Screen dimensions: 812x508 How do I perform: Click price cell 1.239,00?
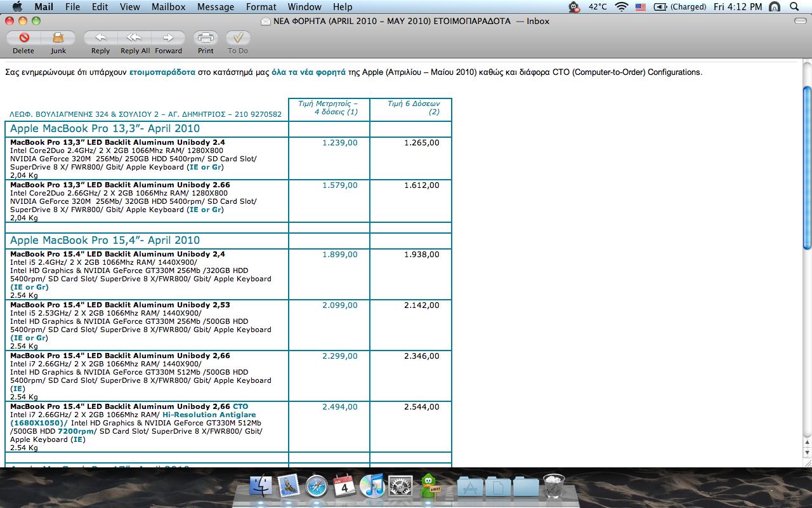340,142
